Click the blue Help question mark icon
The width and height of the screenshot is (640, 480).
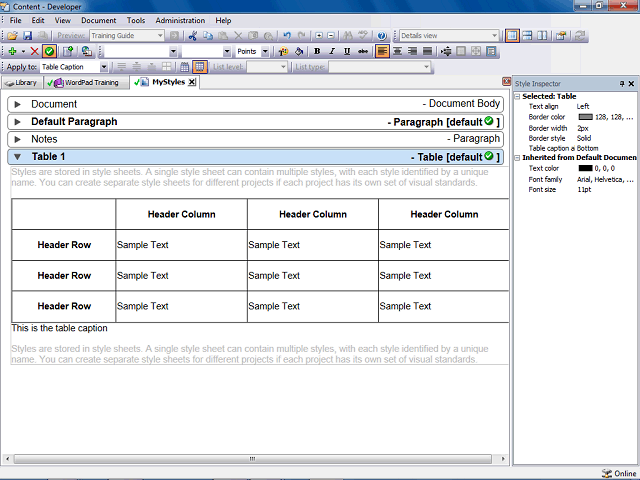tap(382, 36)
